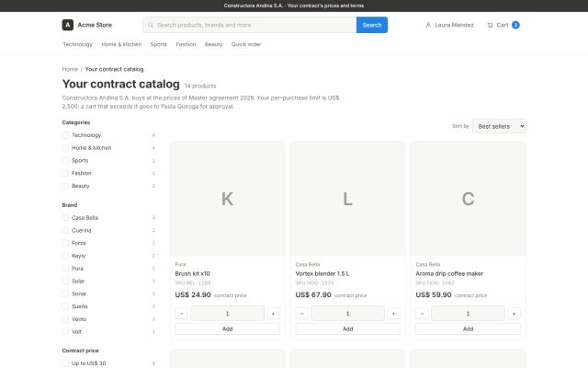
Task: Click the SKU text under Vortex blender
Action: point(314,282)
